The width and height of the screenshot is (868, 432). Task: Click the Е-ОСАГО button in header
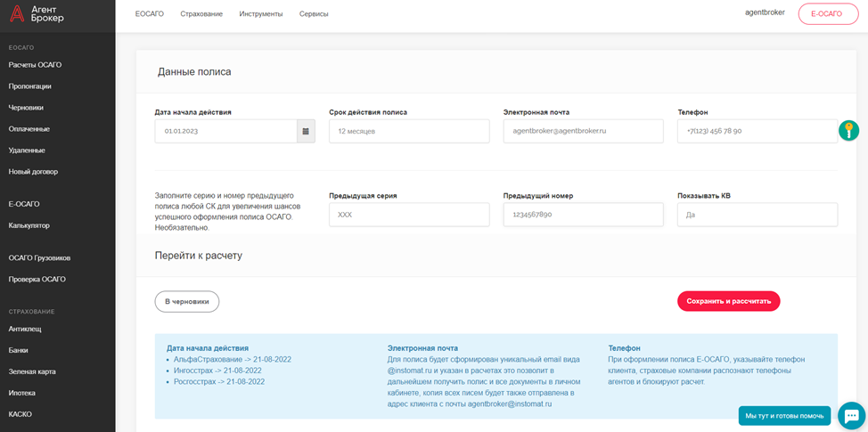coord(828,14)
